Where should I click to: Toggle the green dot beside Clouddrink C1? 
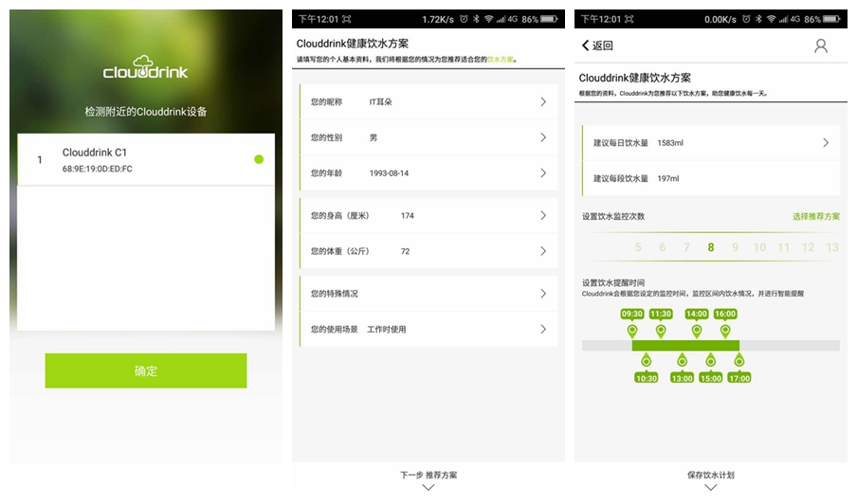[x=259, y=159]
